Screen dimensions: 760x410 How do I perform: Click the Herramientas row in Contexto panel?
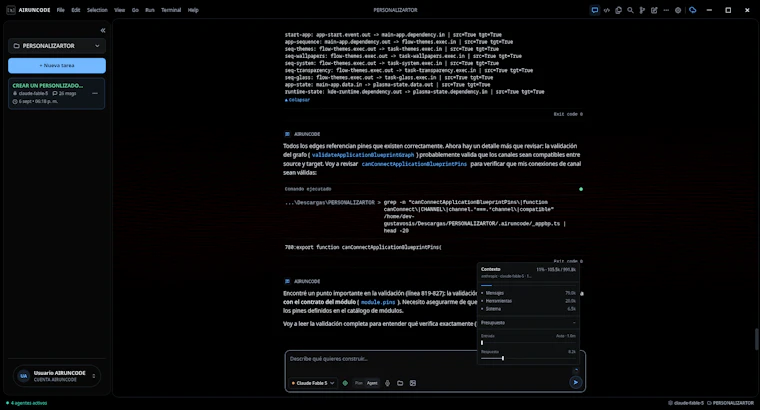click(x=528, y=301)
